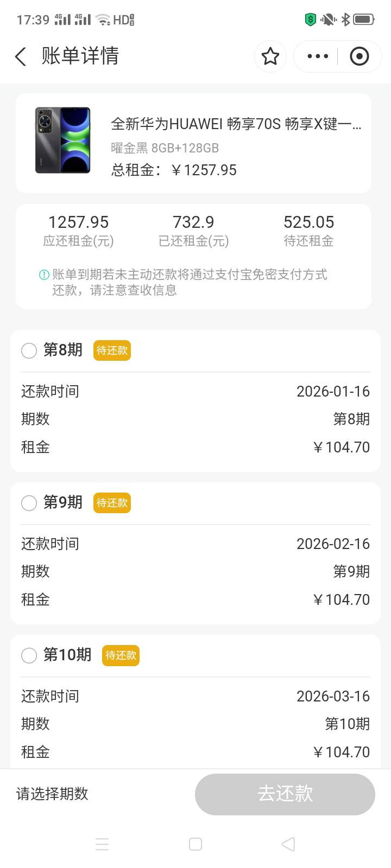
Task: Tap the back arrow icon
Action: tap(21, 56)
